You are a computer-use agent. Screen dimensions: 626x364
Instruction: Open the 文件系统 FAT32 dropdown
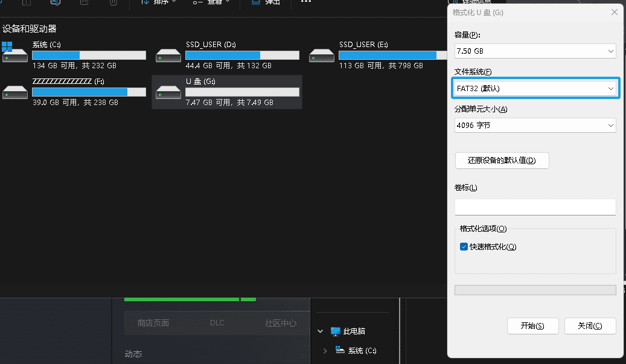point(535,88)
